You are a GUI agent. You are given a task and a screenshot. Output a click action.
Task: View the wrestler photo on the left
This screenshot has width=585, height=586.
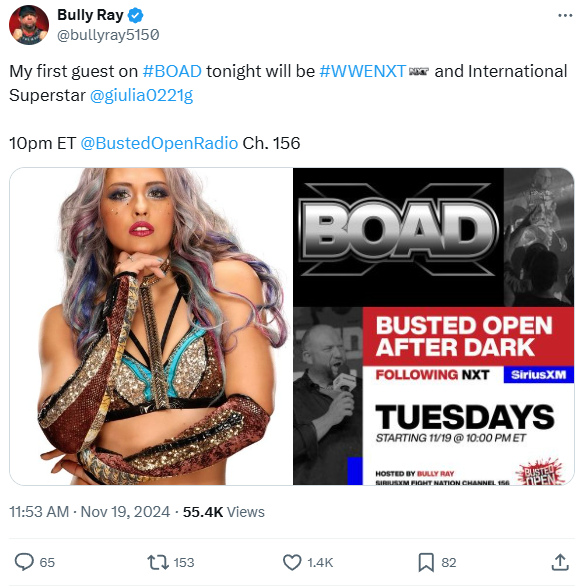pos(151,326)
